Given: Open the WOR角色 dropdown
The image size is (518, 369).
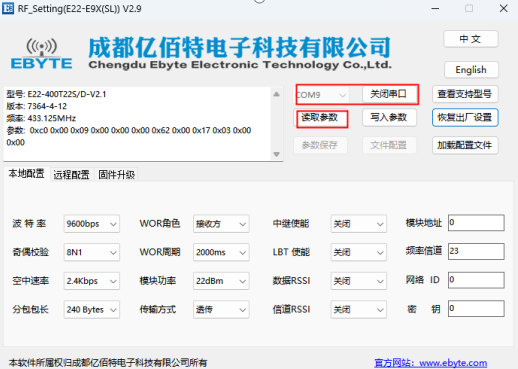Looking at the screenshot, I should coord(221,224).
